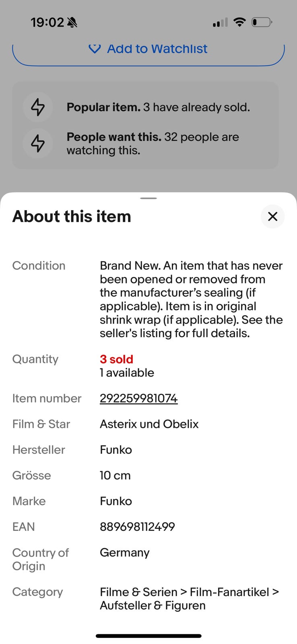297x644 pixels.
Task: Tap the lightning icon beside Popular item
Action: click(38, 107)
